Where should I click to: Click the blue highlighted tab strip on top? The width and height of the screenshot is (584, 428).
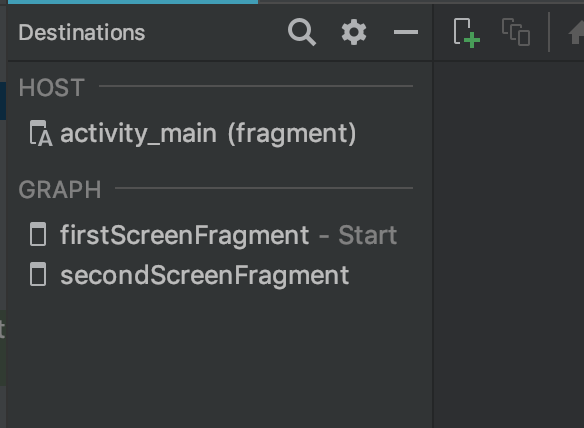133,2
